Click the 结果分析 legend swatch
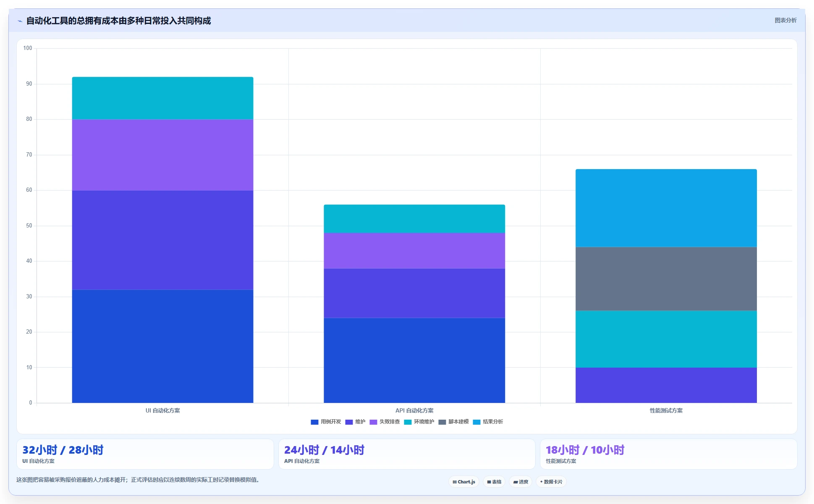The height and width of the screenshot is (504, 814). (x=476, y=422)
